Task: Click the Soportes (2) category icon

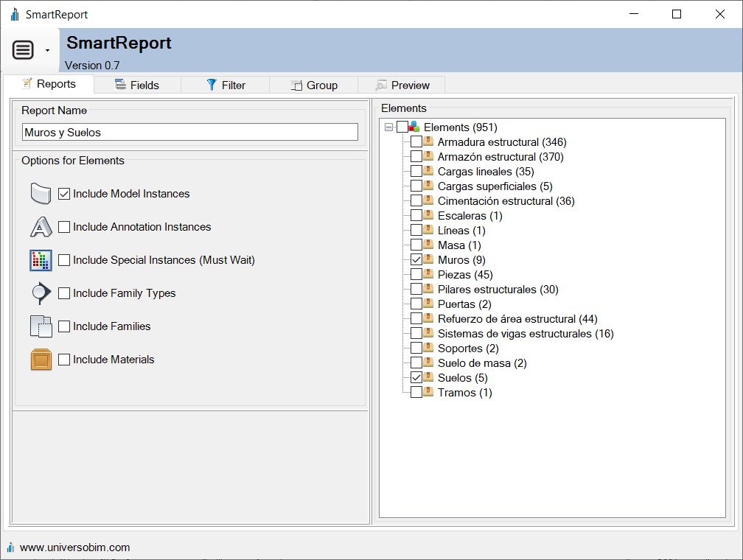Action: point(428,347)
